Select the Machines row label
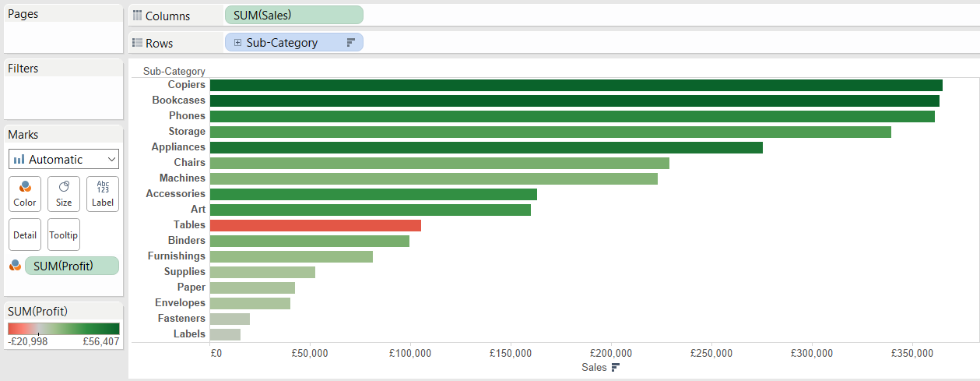Image resolution: width=980 pixels, height=381 pixels. 182,178
